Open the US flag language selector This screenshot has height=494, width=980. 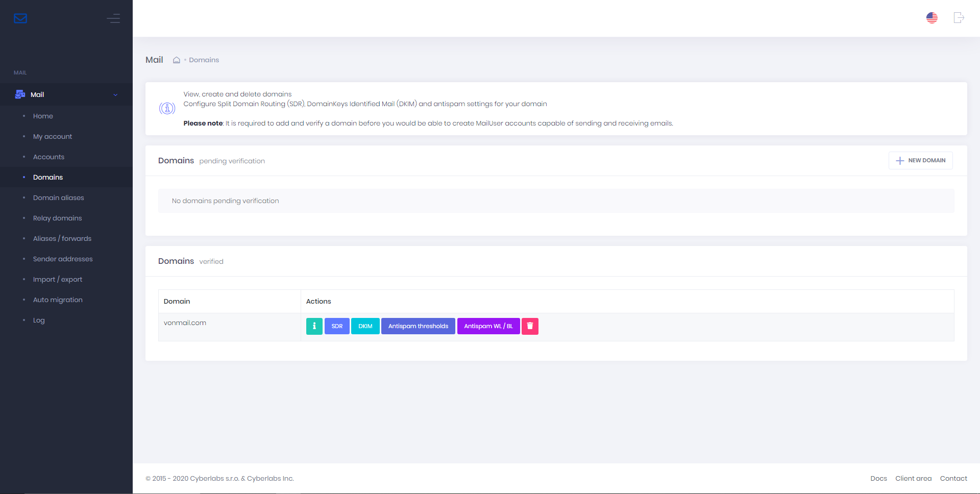pyautogui.click(x=932, y=18)
